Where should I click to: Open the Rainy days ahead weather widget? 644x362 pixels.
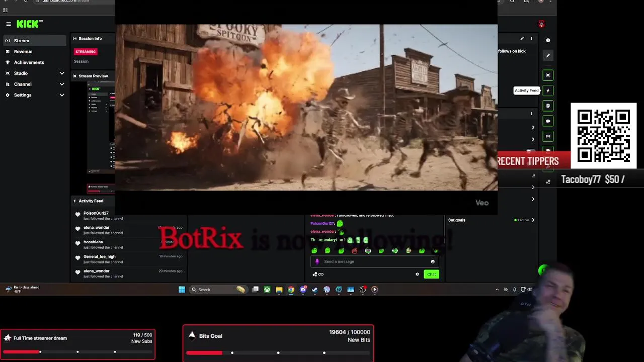pos(23,289)
